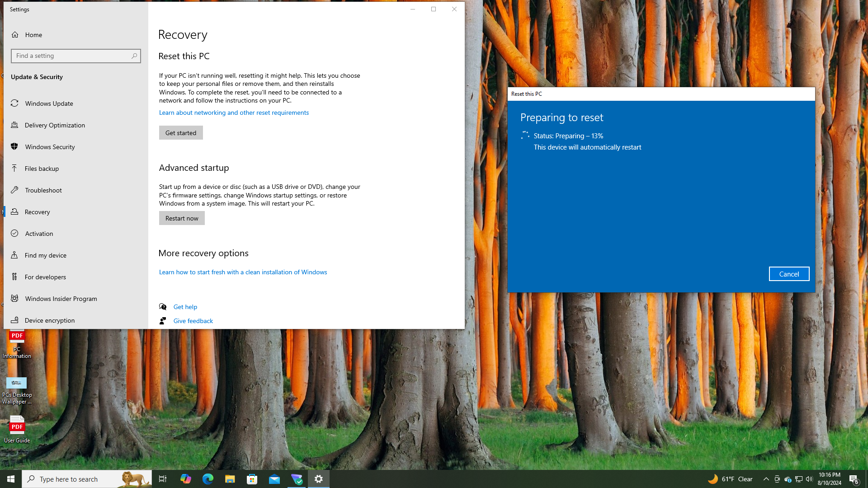Click the Find a setting search box
The image size is (868, 488).
click(72, 56)
